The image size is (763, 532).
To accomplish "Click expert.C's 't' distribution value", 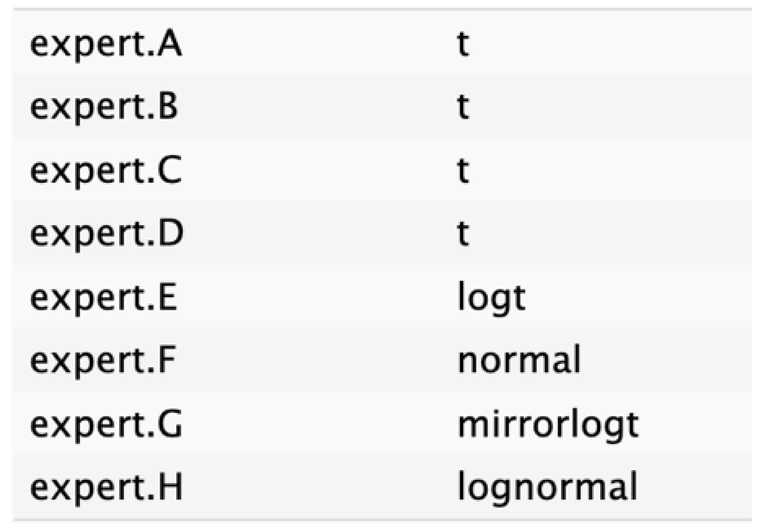I will (463, 171).
